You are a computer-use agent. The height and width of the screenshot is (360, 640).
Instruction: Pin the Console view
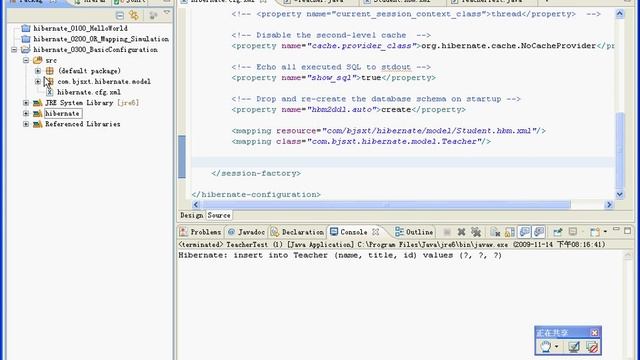(x=558, y=232)
